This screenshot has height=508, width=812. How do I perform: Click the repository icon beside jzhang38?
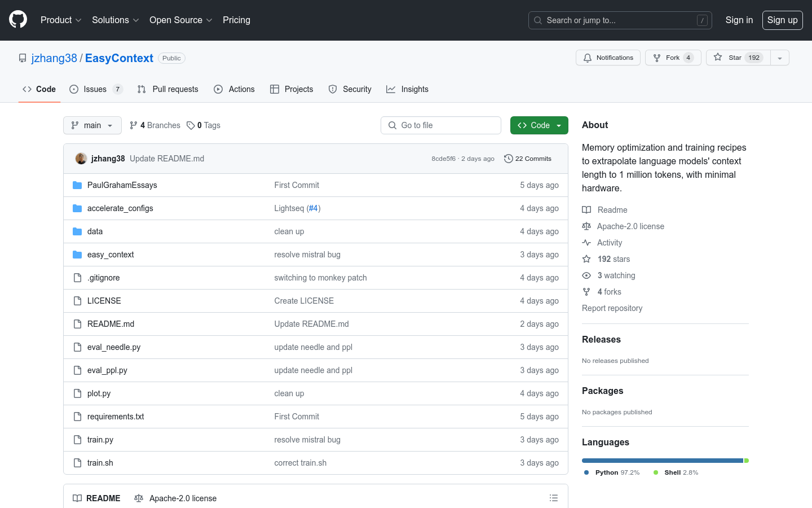pos(23,58)
